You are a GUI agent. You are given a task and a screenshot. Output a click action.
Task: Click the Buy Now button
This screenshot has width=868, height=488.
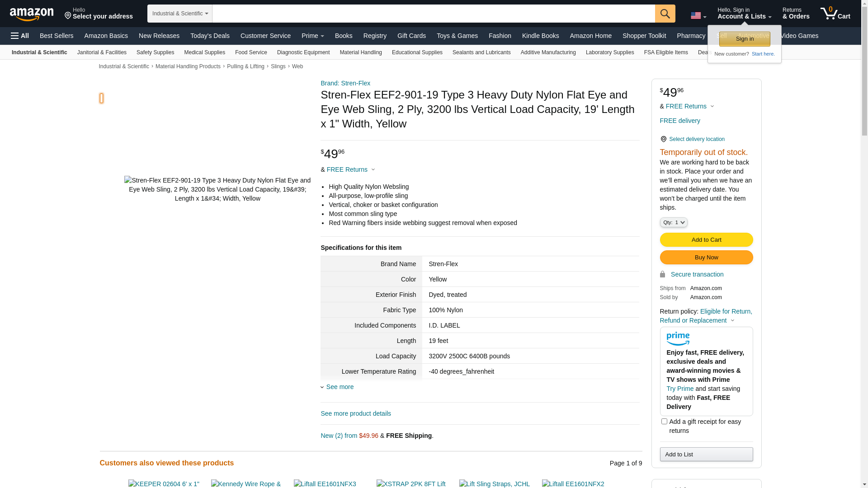tap(706, 258)
